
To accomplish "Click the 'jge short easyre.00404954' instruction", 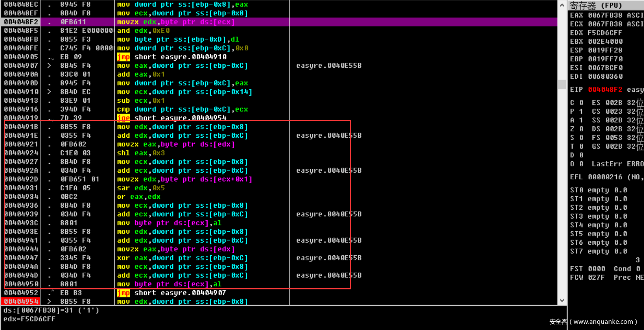I will (171, 118).
